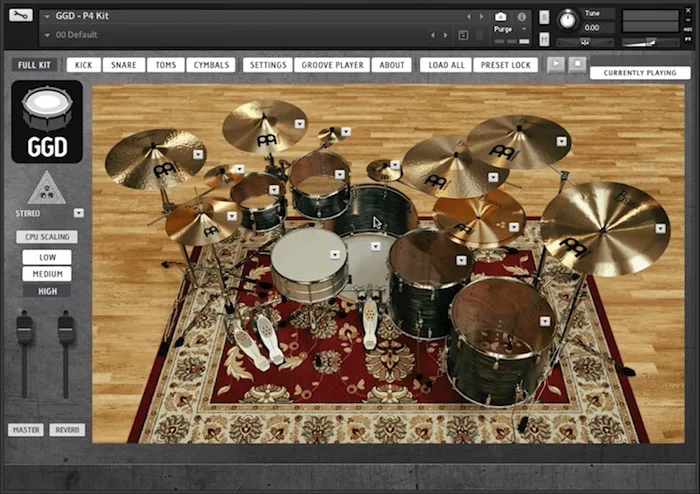
Task: Click the master fader handle
Action: [x=25, y=329]
